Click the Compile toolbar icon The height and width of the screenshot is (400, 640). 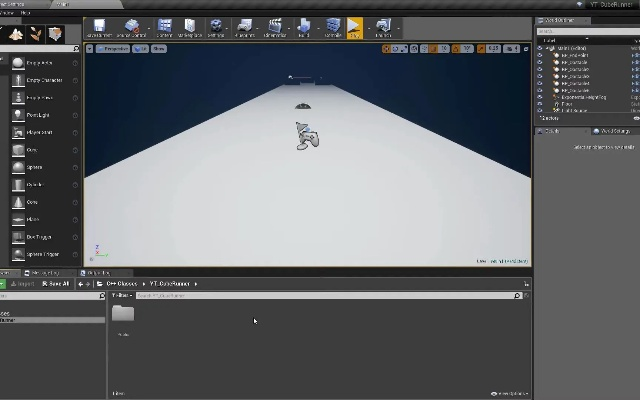pyautogui.click(x=333, y=28)
